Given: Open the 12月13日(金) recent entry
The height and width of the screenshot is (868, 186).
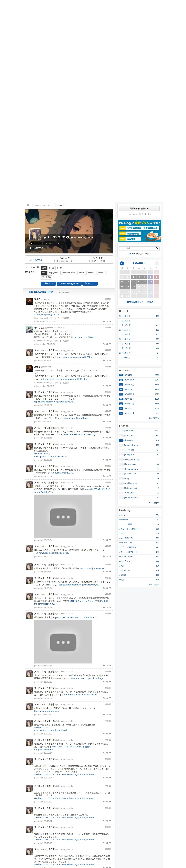Looking at the screenshot, I should pyautogui.click(x=125, y=339).
